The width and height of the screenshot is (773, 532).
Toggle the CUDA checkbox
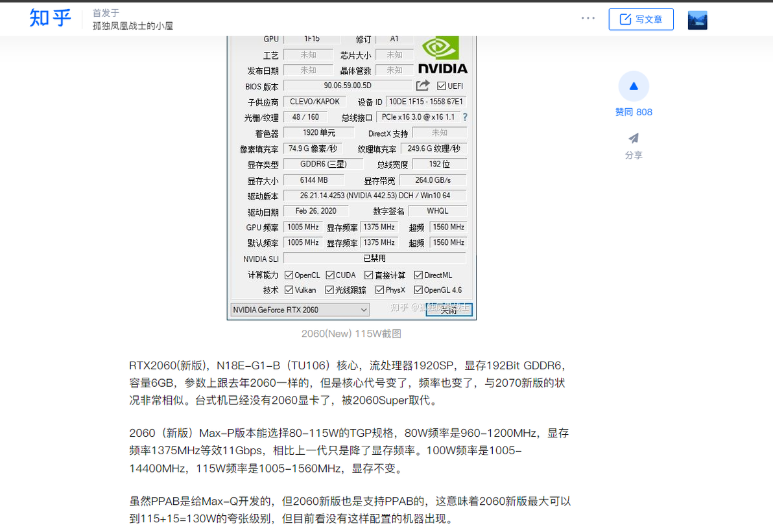(330, 275)
